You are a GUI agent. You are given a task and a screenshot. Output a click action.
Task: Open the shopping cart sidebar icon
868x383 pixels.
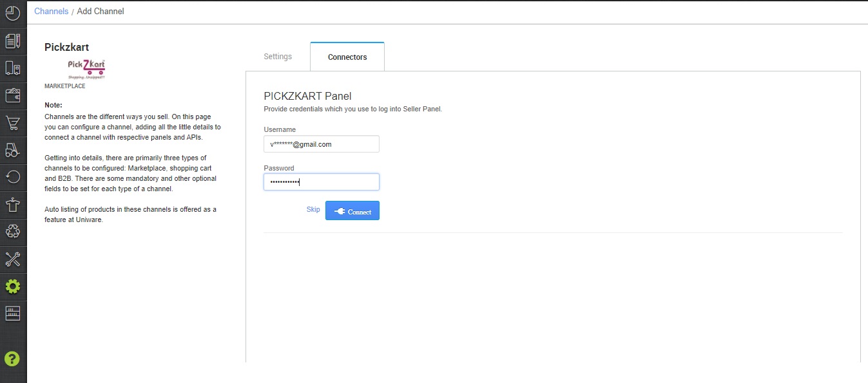click(13, 123)
